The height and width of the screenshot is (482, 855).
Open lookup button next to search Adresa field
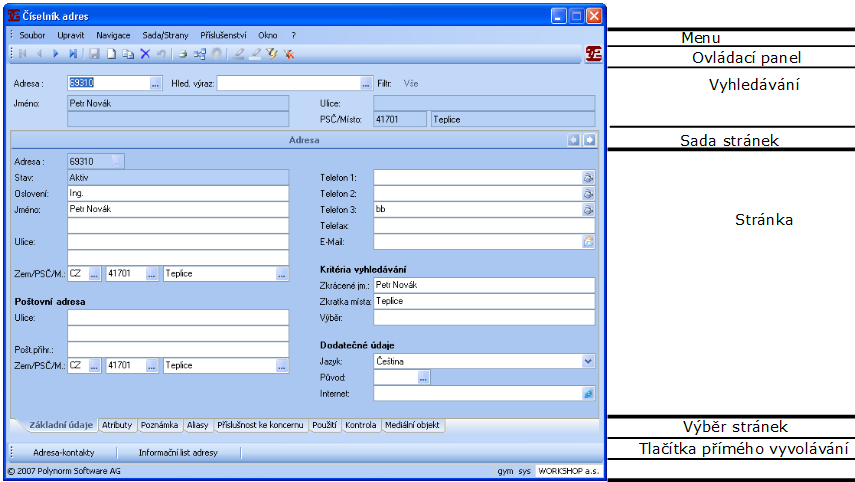pyautogui.click(x=155, y=84)
